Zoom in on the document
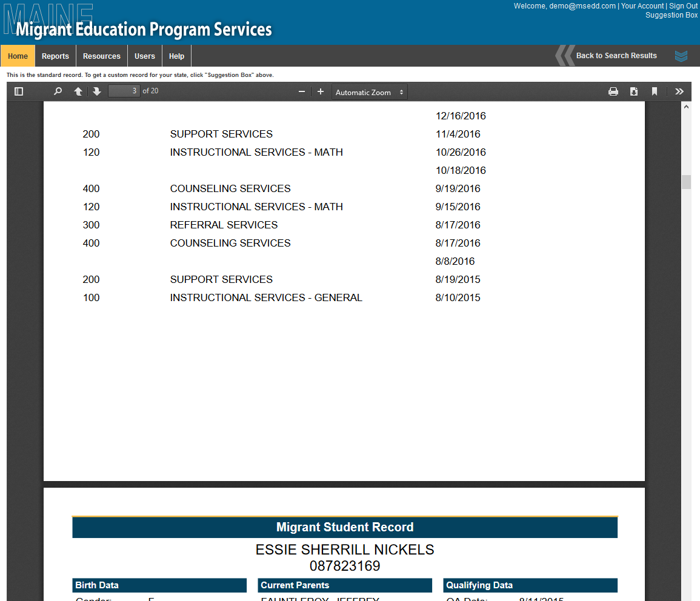 click(x=321, y=91)
